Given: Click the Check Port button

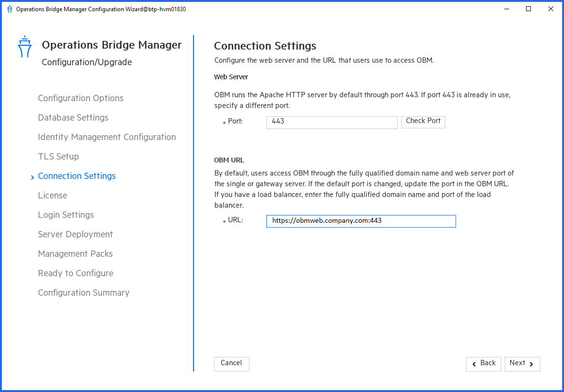Looking at the screenshot, I should [423, 122].
